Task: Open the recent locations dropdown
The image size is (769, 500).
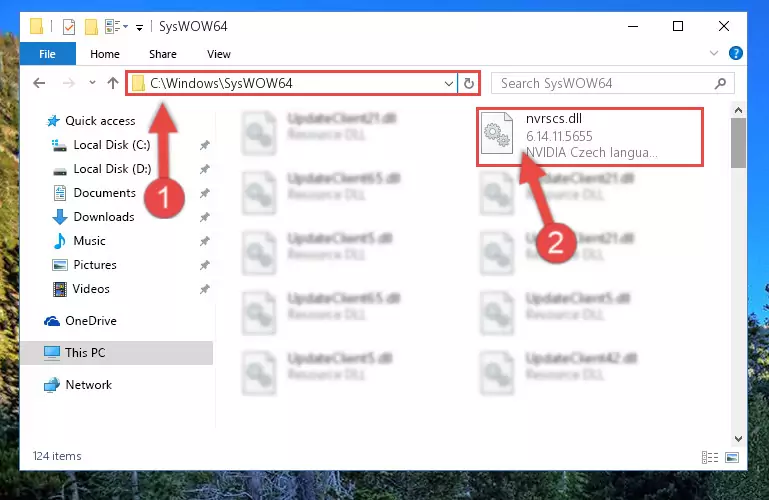Action: 92,83
